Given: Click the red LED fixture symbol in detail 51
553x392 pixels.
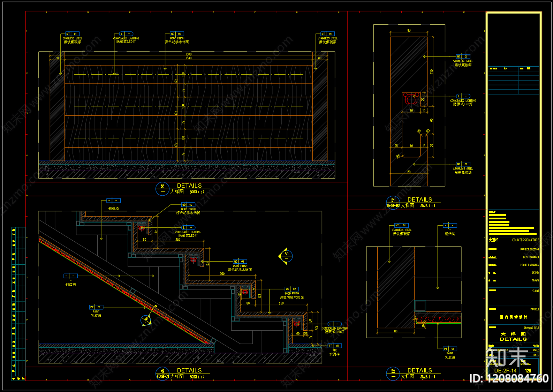Looking at the screenshot, I should pos(411,99).
